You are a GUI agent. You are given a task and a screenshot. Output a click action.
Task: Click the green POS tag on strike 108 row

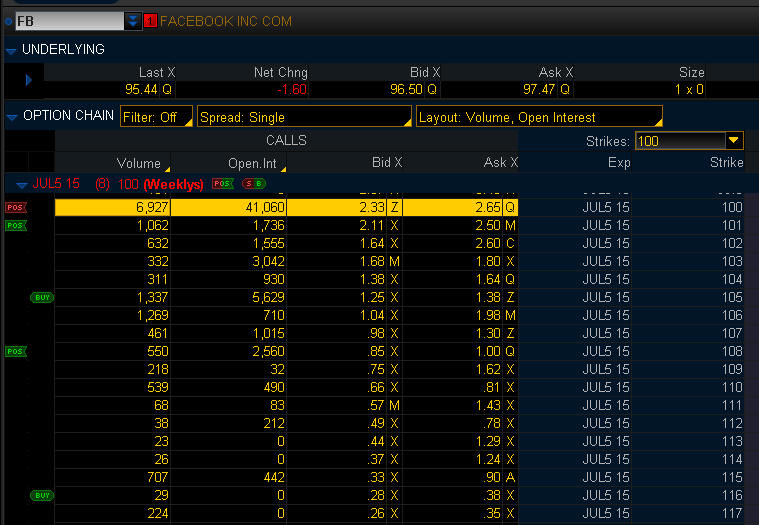(14, 351)
